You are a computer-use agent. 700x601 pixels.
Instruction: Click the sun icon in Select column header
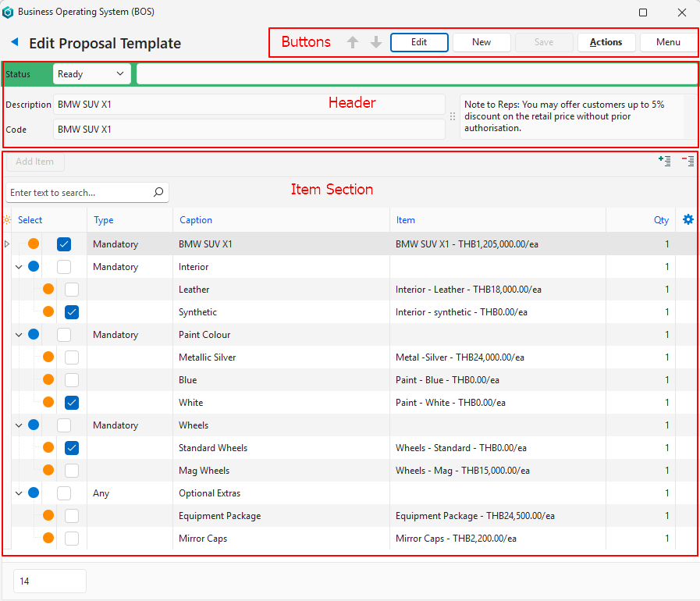(x=7, y=220)
